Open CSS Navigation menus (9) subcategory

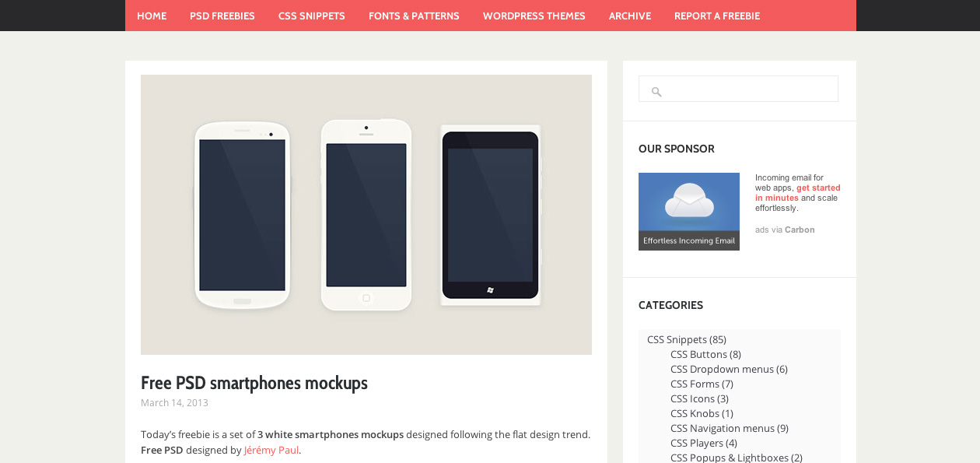tap(730, 428)
